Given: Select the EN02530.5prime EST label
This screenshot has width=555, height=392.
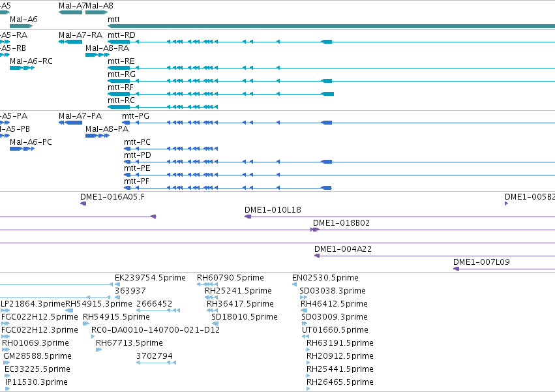Looking at the screenshot, I should (x=325, y=278).
